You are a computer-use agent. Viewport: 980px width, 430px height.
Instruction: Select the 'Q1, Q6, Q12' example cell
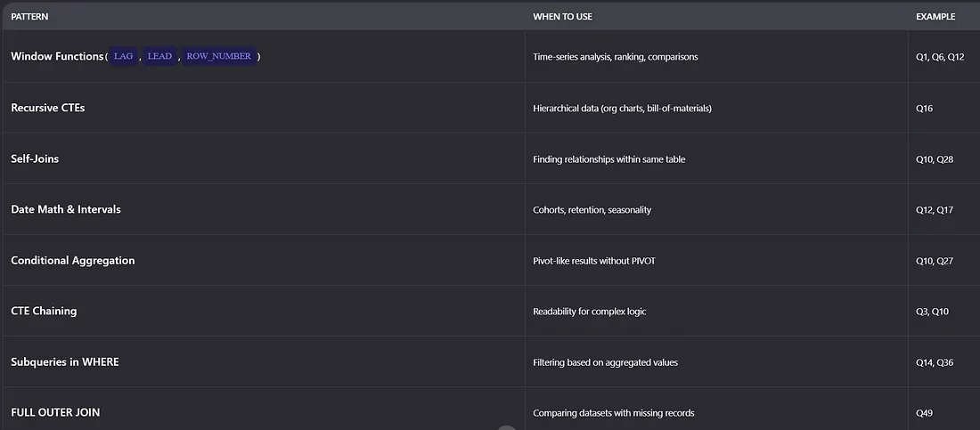(x=940, y=57)
